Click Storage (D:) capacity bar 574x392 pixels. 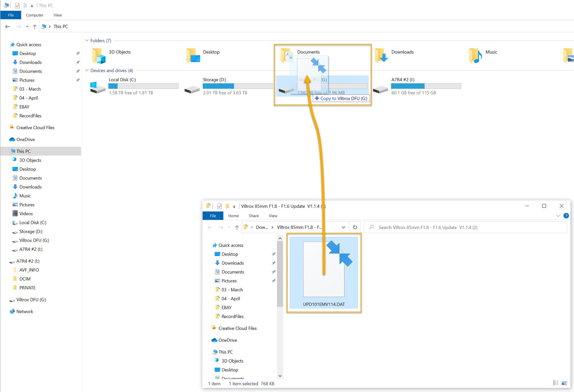tap(238, 86)
